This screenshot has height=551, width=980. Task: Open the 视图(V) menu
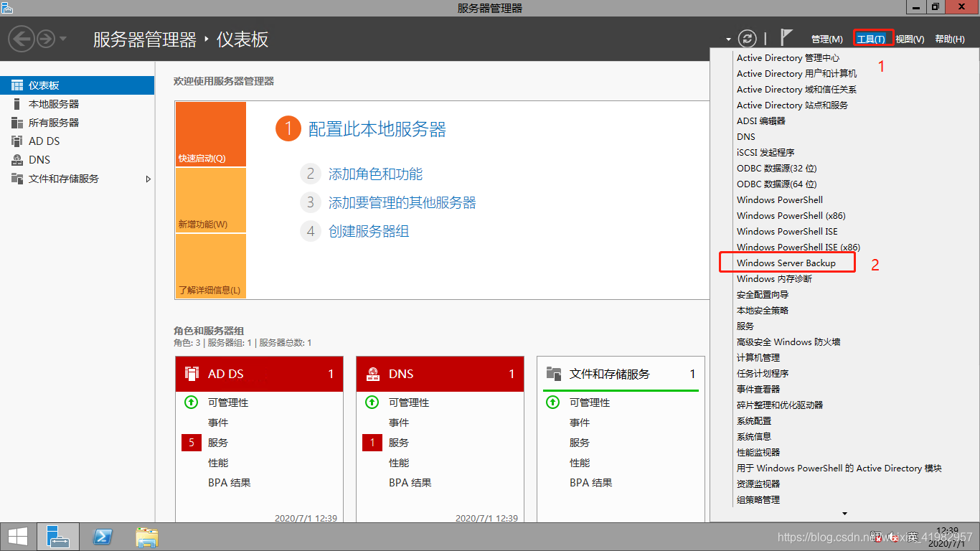[x=910, y=39]
